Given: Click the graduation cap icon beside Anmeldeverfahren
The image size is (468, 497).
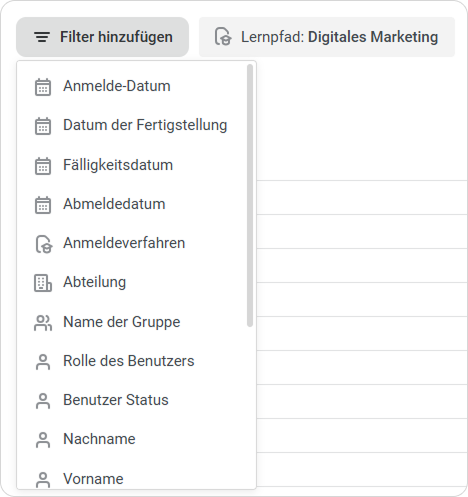Looking at the screenshot, I should pos(44,244).
